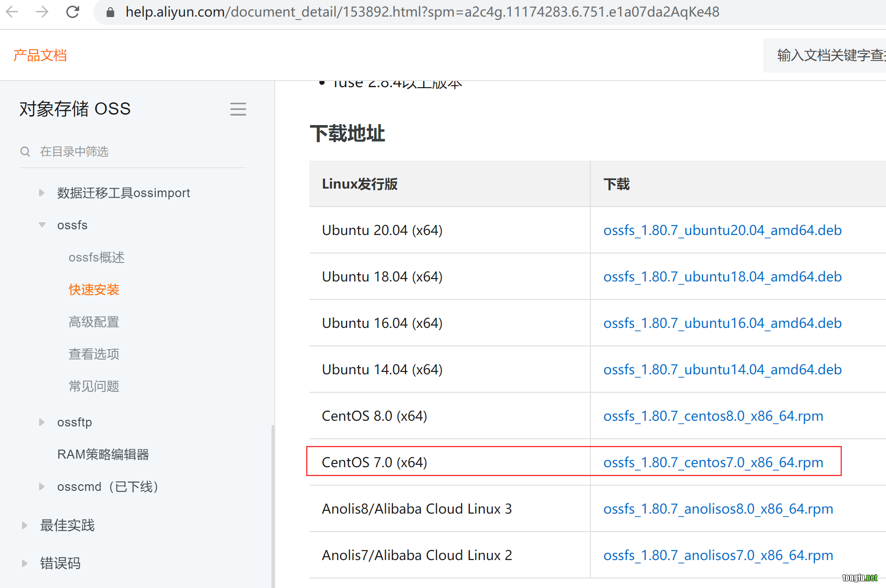Reload the page with refresh icon

(x=72, y=12)
